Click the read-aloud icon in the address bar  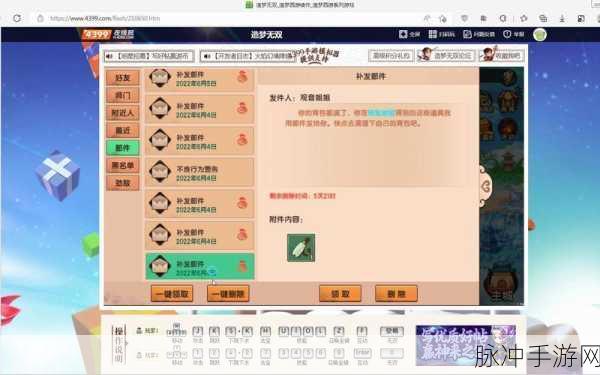427,18
